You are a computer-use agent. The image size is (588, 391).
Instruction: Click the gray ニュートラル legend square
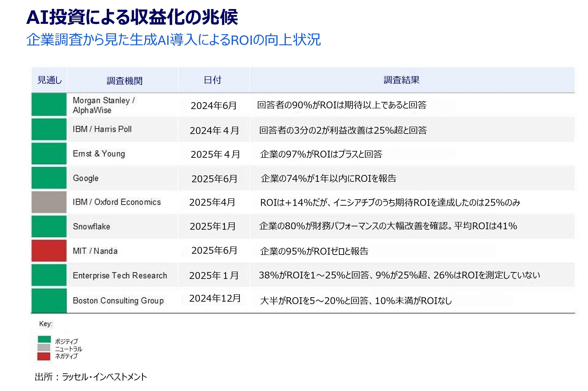[x=44, y=348]
